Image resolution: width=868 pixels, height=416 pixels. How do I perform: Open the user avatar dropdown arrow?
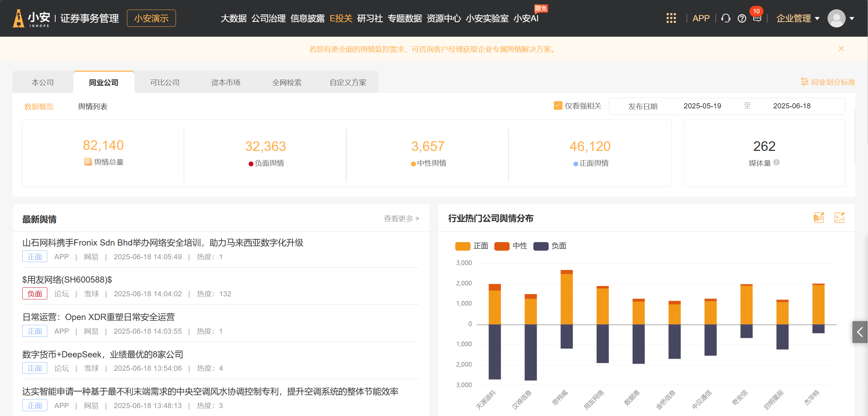(852, 19)
